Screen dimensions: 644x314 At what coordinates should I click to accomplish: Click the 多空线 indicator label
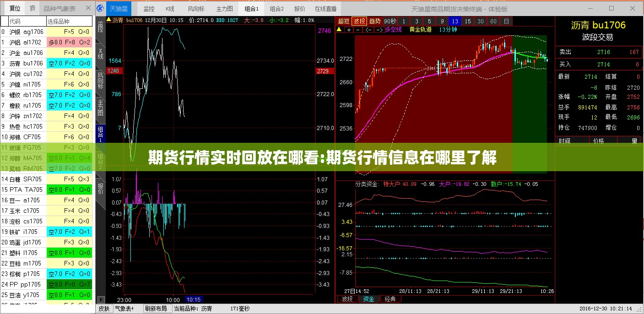point(393,29)
